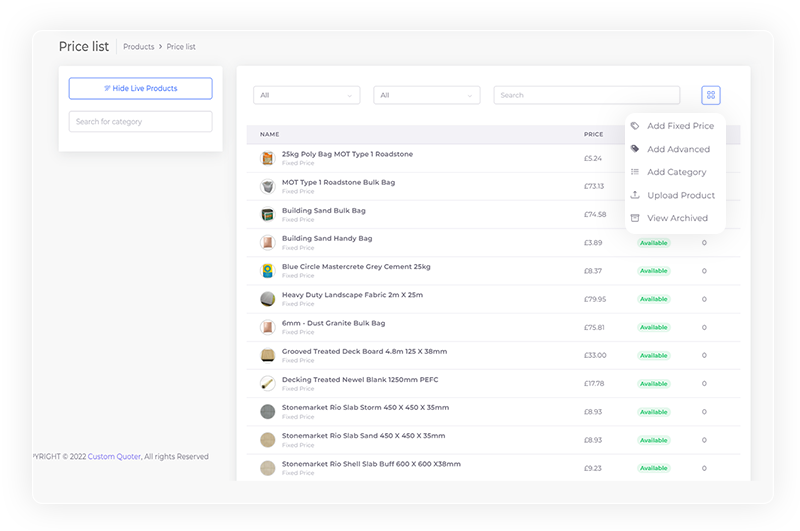Open Heavy Duty Landscape Fabric 2m X 25m
This screenshot has width=800, height=531.
point(353,295)
